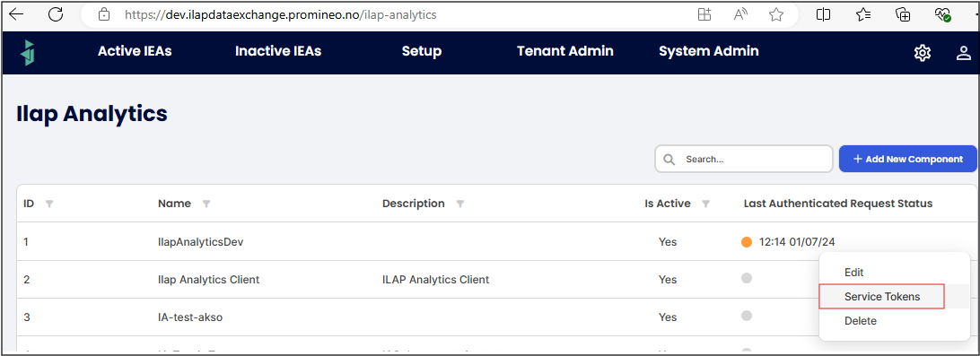Image resolution: width=980 pixels, height=356 pixels.
Task: Open the Description column filter
Action: pos(460,204)
